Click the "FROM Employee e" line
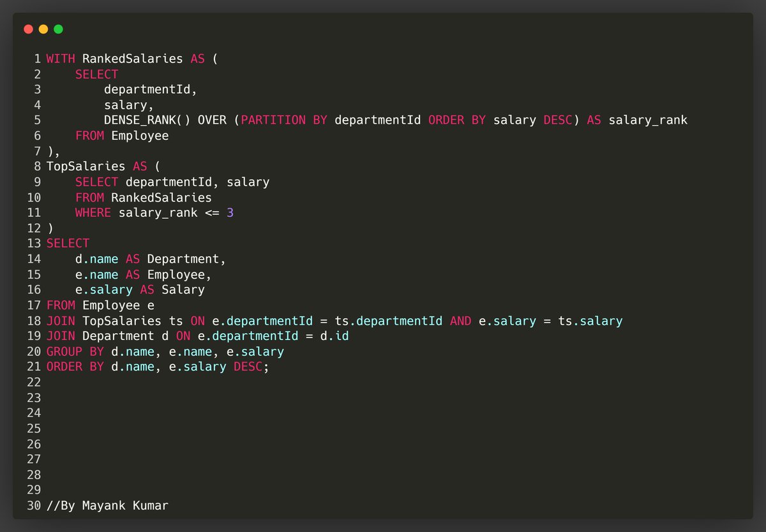Viewport: 766px width, 532px height. pos(100,305)
